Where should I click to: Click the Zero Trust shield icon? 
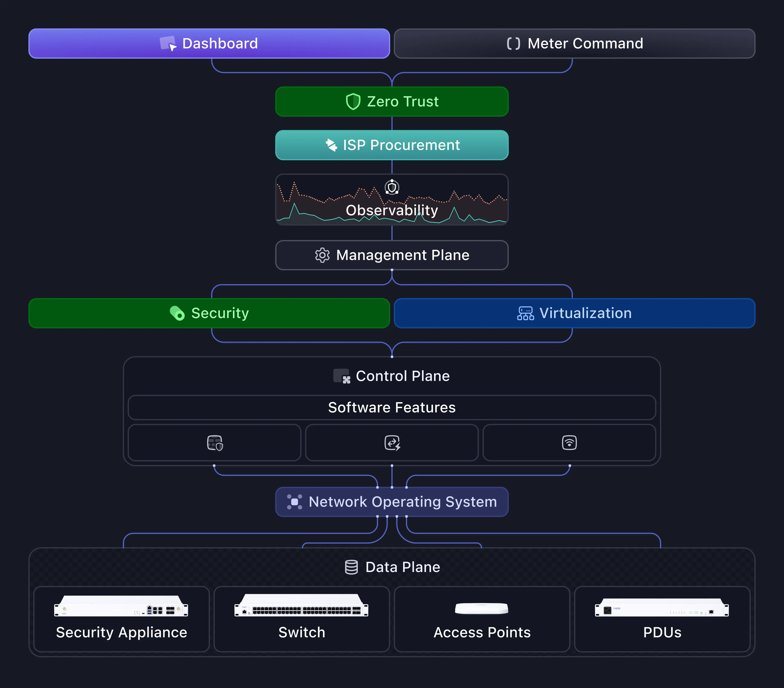(x=353, y=102)
